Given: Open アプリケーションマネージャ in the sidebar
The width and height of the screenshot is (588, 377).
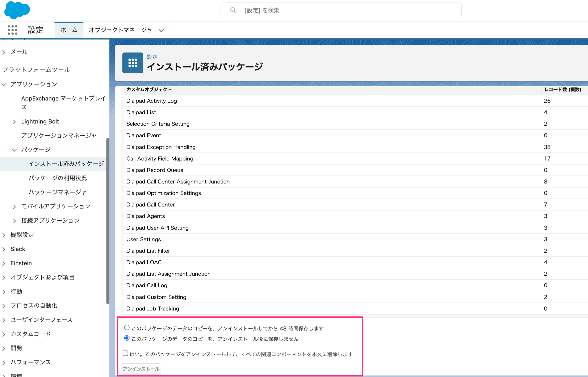Looking at the screenshot, I should pyautogui.click(x=59, y=135).
